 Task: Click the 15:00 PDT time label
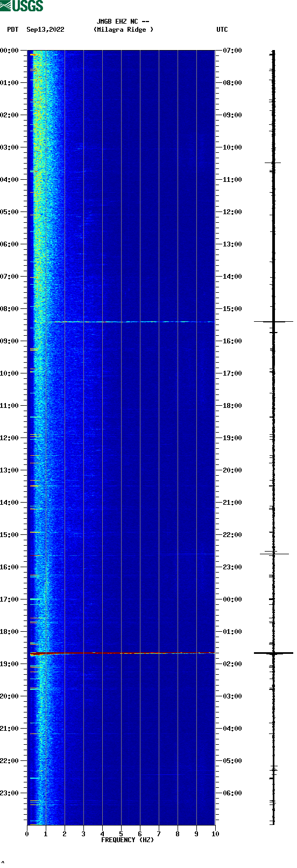click(x=10, y=535)
